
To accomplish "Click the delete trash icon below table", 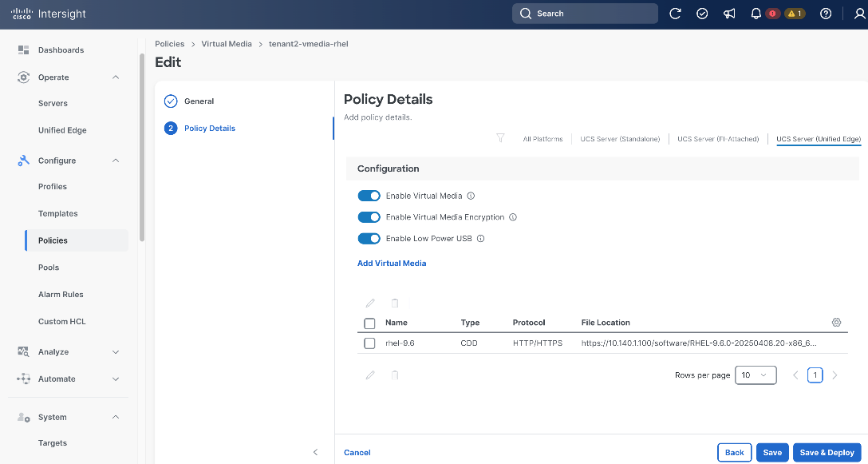I will [x=395, y=375].
